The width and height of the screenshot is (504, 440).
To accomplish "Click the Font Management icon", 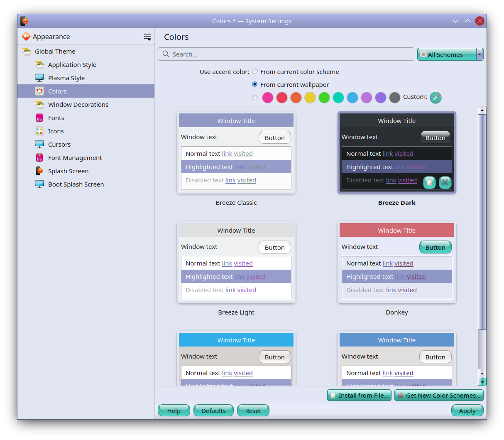I will pos(39,158).
